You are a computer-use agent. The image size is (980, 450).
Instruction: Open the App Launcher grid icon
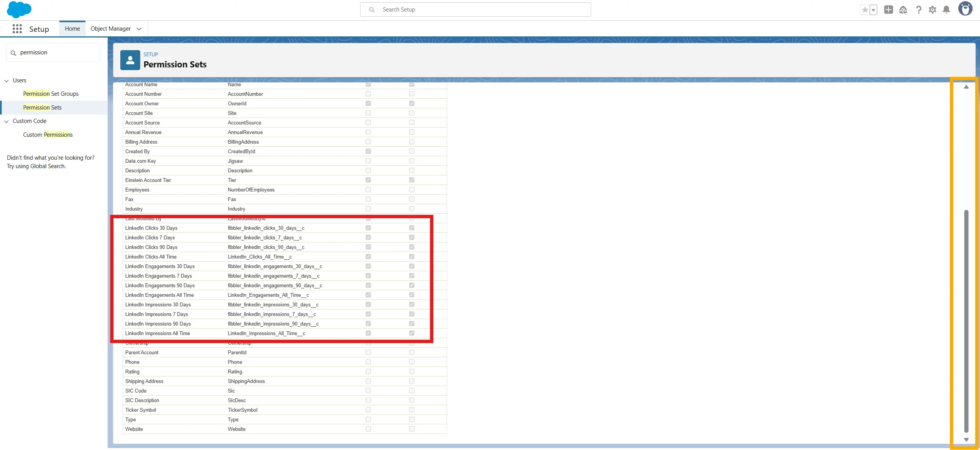coord(17,29)
